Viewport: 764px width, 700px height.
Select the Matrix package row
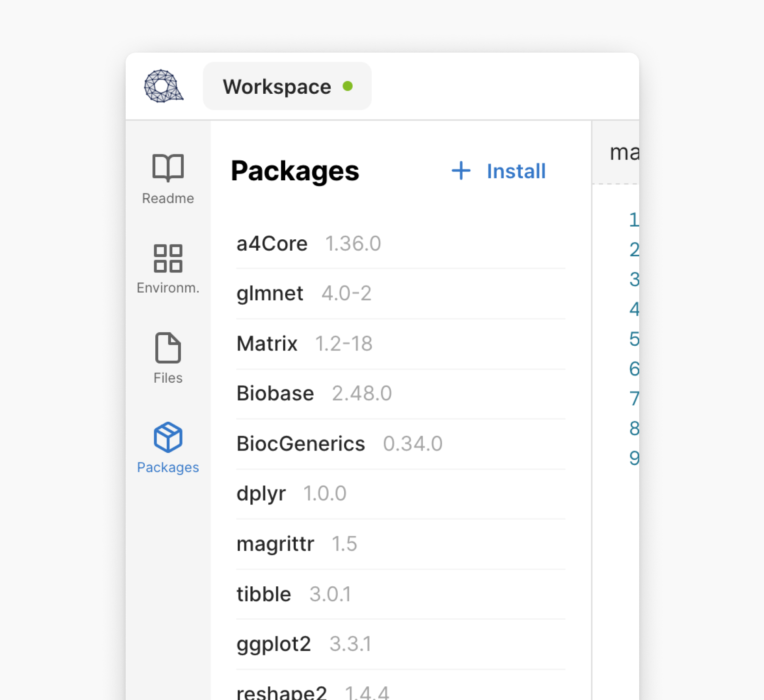(x=401, y=344)
